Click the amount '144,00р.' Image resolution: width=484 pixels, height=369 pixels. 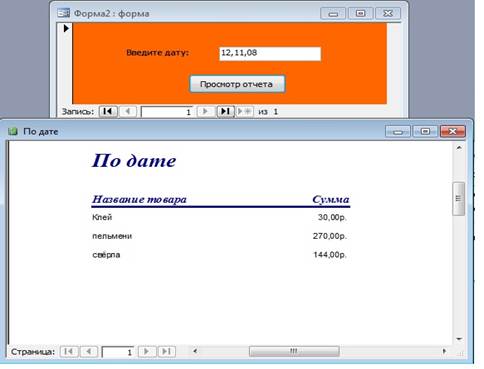point(330,255)
